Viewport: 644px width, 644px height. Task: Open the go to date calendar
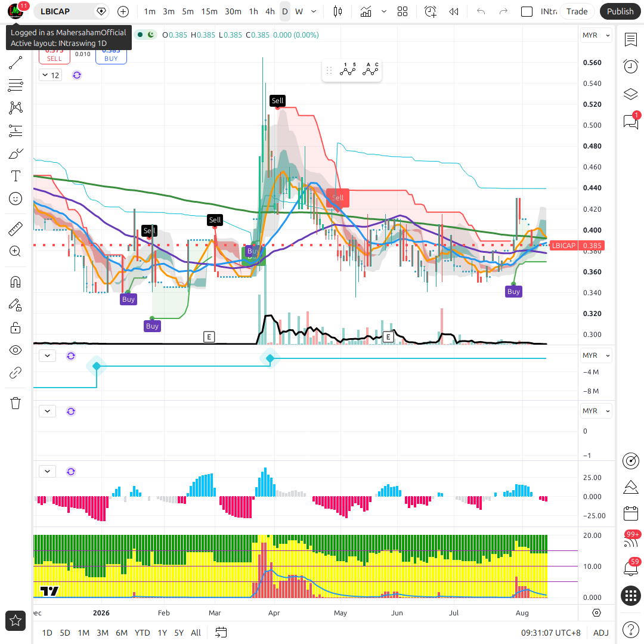(221, 633)
